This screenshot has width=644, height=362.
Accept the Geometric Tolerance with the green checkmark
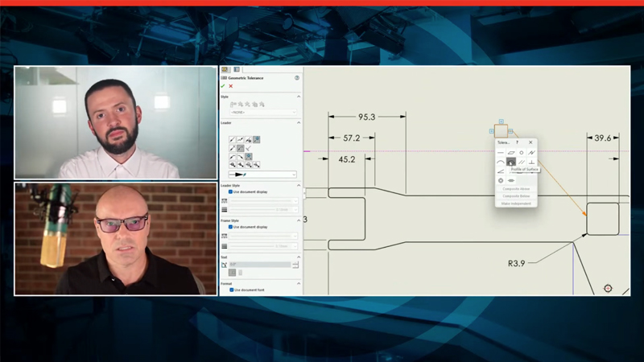point(223,86)
